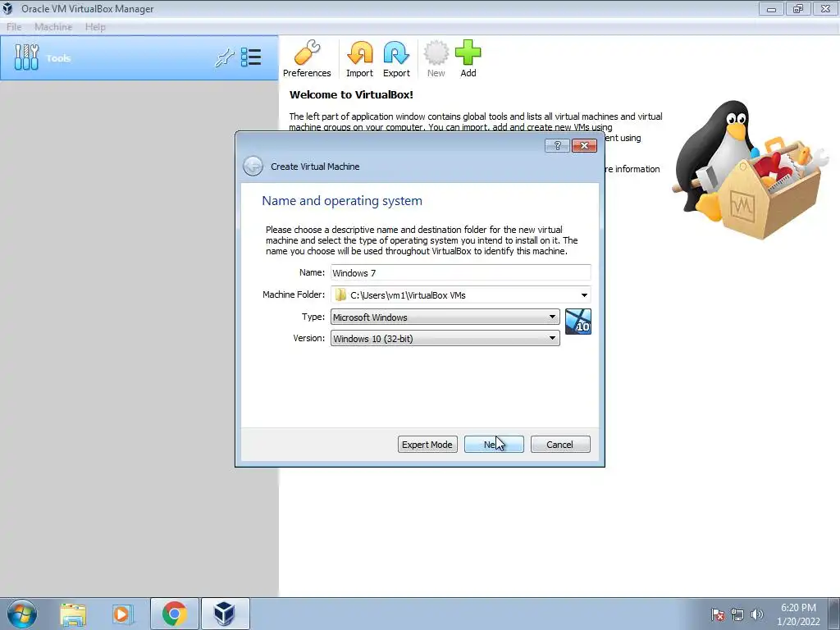This screenshot has height=630, width=840.
Task: Click the volume speaker tray icon
Action: [x=757, y=614]
